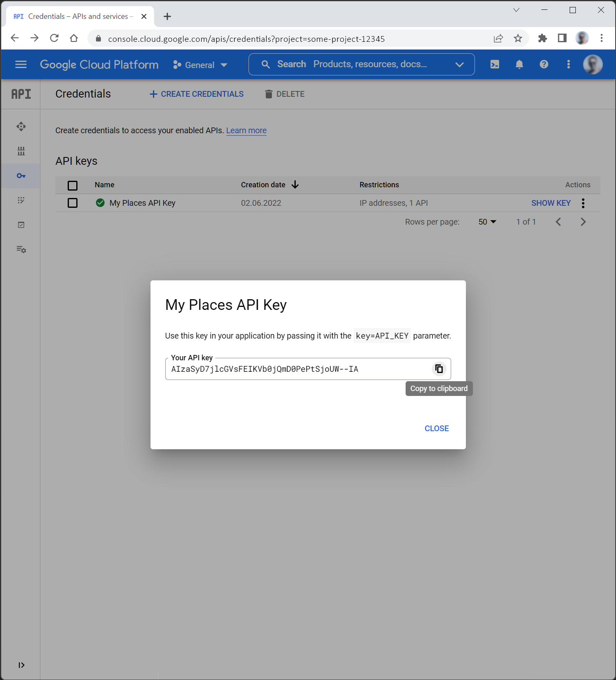
Task: Open the Cloud Shell terminal icon
Action: (x=495, y=64)
